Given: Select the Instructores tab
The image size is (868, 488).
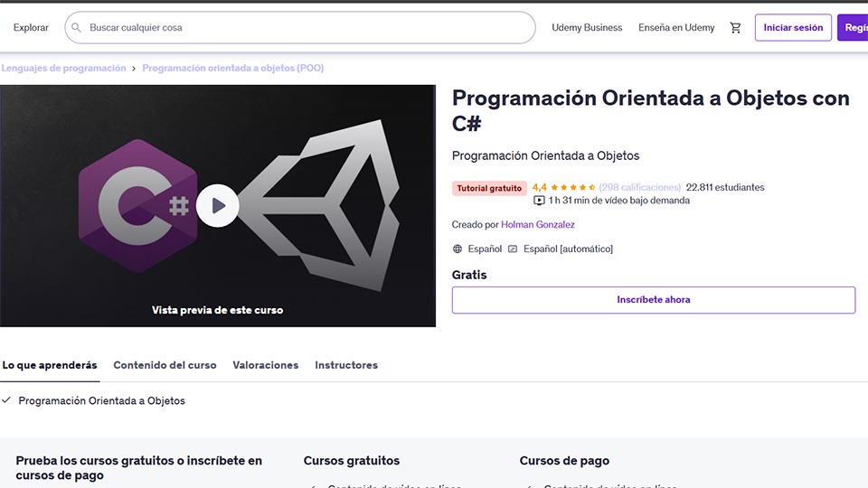Looking at the screenshot, I should click(x=346, y=365).
